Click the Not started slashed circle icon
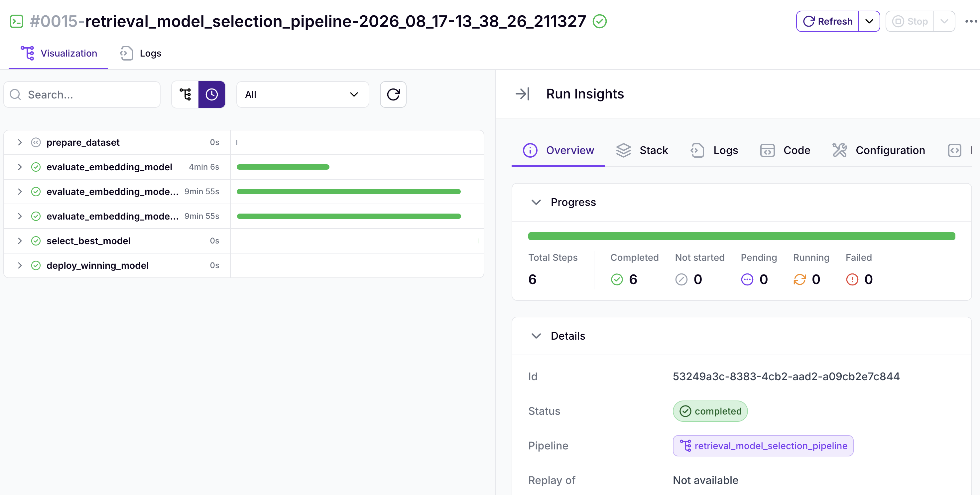This screenshot has height=495, width=980. coord(681,279)
